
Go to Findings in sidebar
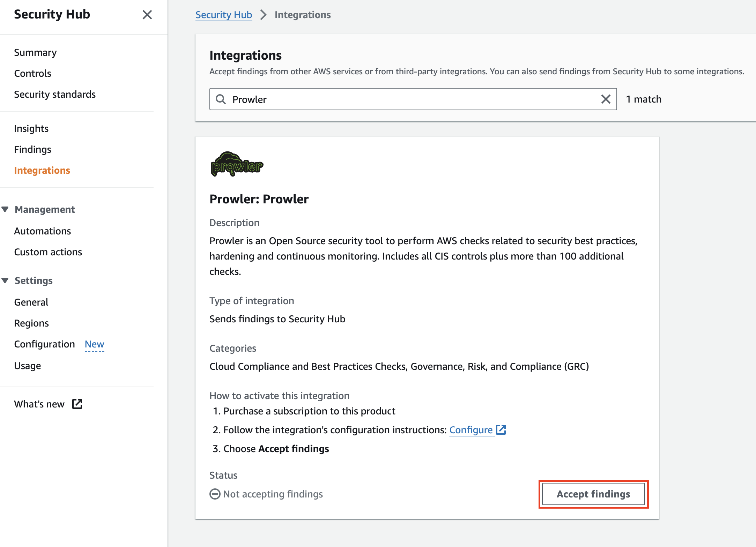pyautogui.click(x=32, y=149)
